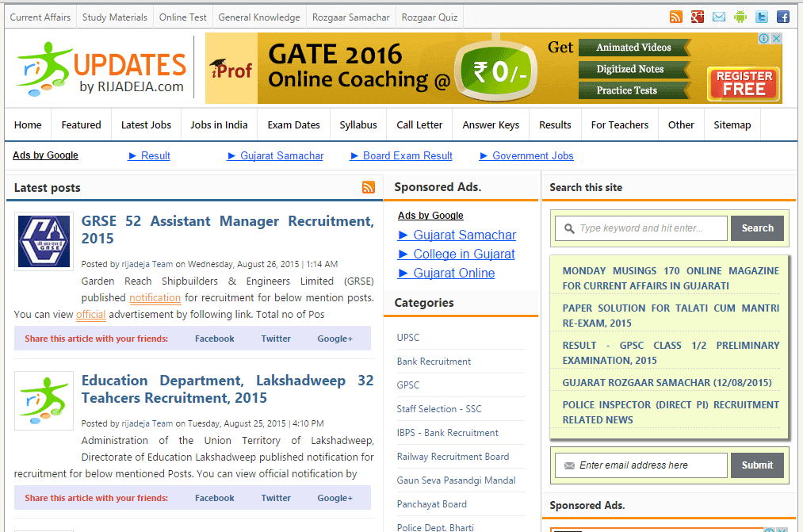This screenshot has height=532, width=803.
Task: Click the email address input field
Action: [x=640, y=465]
